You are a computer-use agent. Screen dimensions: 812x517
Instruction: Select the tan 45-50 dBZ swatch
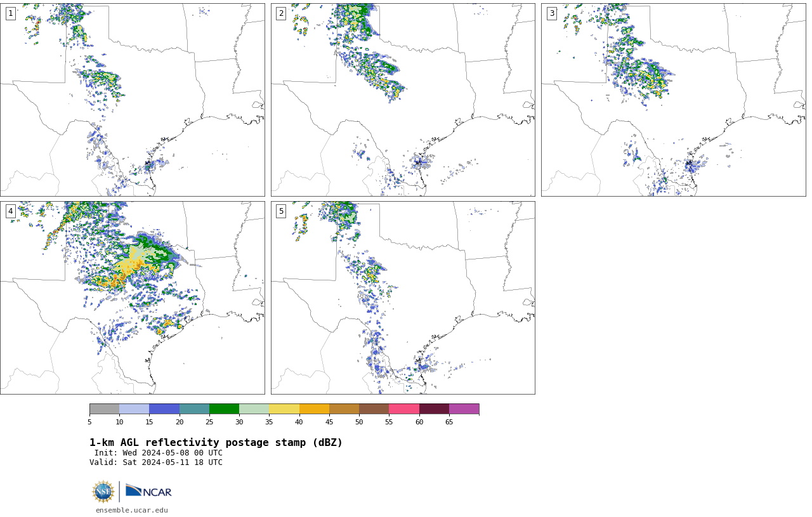pyautogui.click(x=344, y=409)
